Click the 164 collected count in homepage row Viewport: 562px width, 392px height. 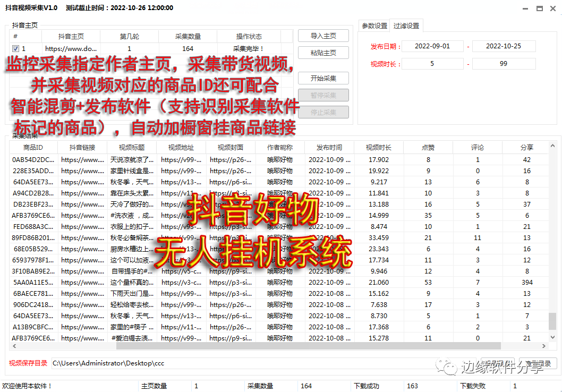coord(188,48)
